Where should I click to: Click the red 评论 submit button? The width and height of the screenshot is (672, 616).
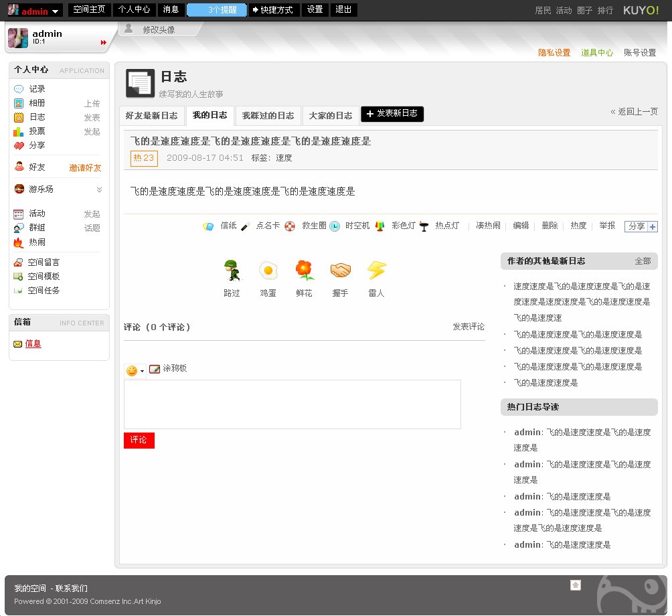pyautogui.click(x=139, y=441)
